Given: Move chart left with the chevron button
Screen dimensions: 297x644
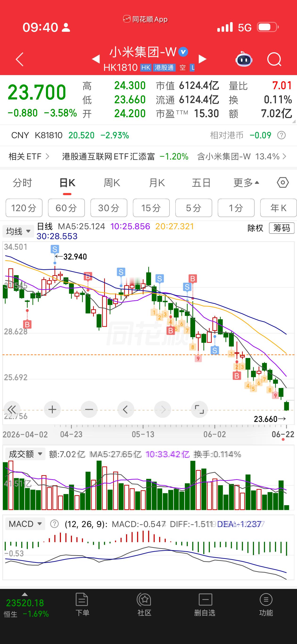Looking at the screenshot, I should click(126, 410).
